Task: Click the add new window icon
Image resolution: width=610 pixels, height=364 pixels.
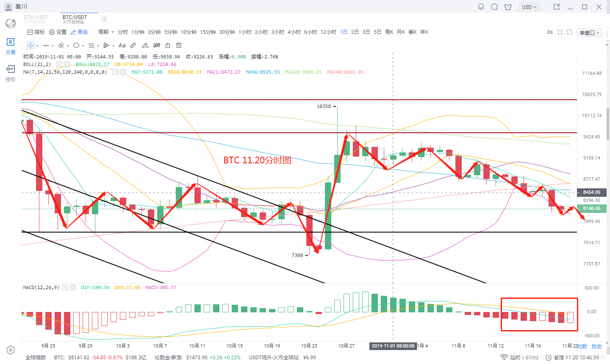Action: [570, 32]
